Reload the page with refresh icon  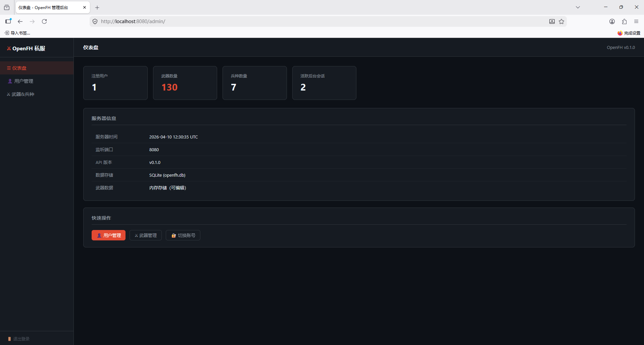[x=44, y=21]
